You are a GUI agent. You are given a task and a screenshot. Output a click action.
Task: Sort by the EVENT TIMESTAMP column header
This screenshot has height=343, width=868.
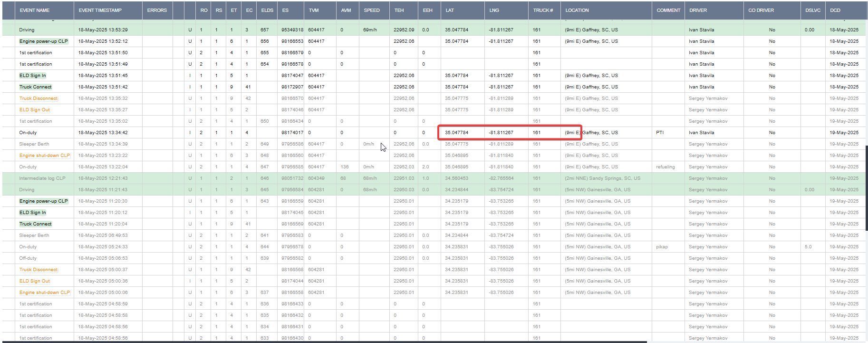100,10
